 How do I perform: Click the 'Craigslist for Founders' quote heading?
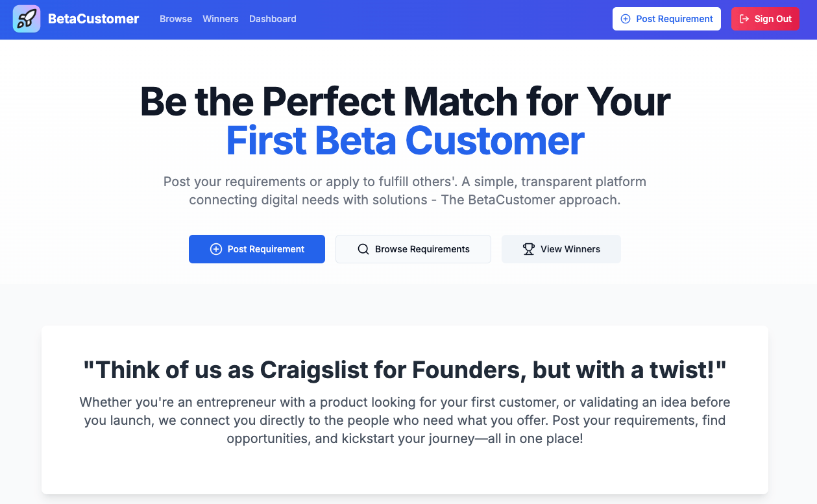pos(405,370)
